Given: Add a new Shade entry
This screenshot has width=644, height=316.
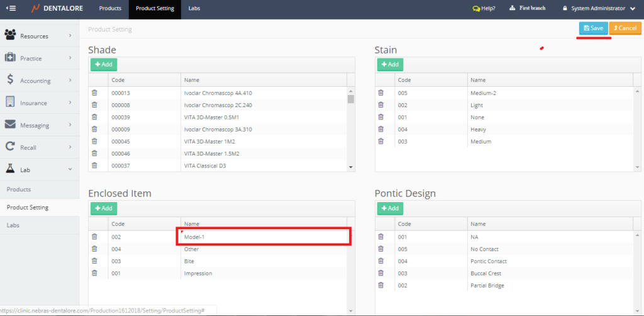Looking at the screenshot, I should coord(104,64).
